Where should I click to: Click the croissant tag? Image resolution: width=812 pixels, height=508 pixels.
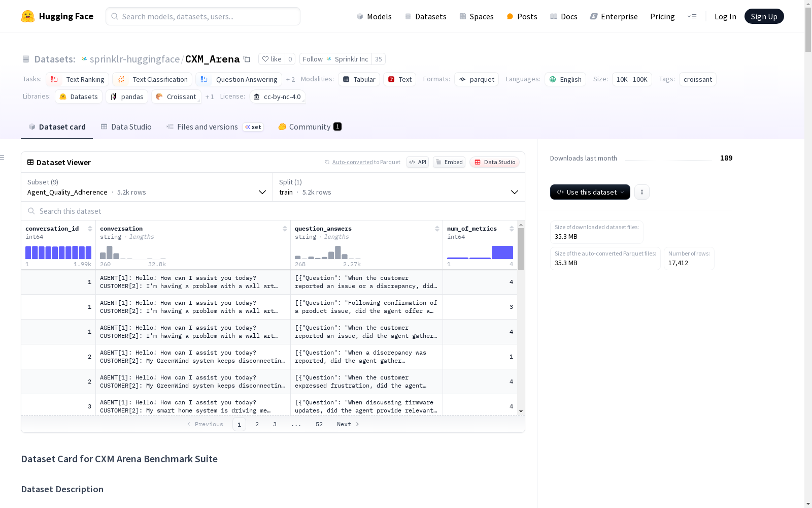click(x=698, y=79)
